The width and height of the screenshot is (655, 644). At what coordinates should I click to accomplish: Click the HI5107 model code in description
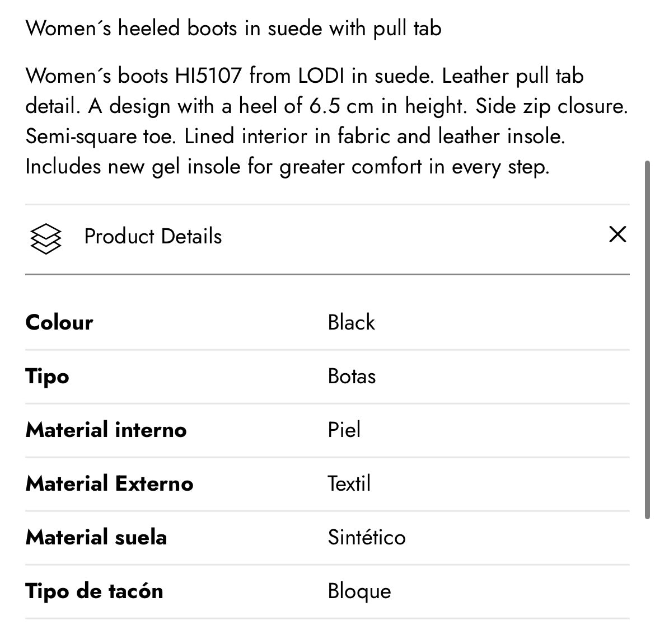tap(208, 76)
